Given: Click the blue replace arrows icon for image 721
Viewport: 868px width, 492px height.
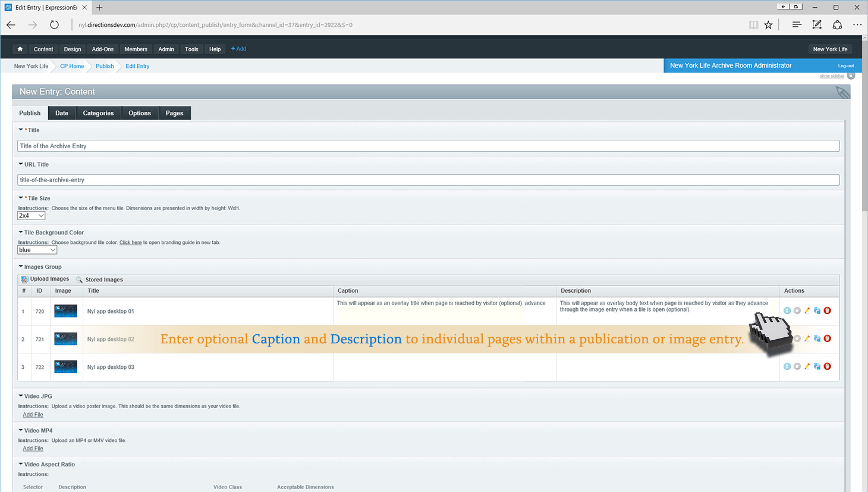Looking at the screenshot, I should click(817, 339).
